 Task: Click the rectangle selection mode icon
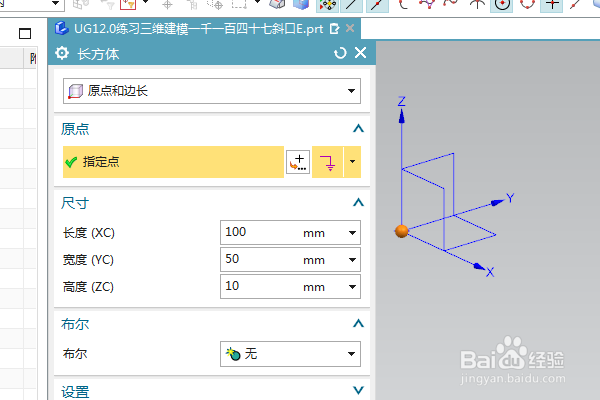pyautogui.click(x=240, y=5)
